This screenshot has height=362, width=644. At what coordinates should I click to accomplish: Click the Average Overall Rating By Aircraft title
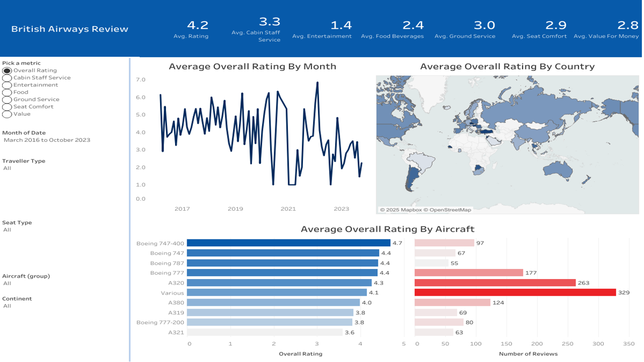pyautogui.click(x=387, y=229)
